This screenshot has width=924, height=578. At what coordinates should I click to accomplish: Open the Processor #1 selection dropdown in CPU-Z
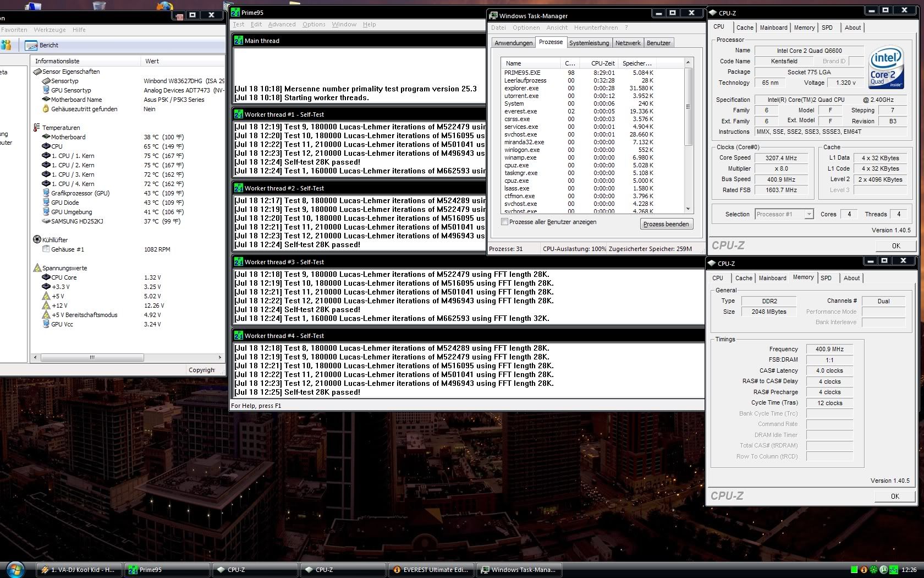tap(809, 214)
